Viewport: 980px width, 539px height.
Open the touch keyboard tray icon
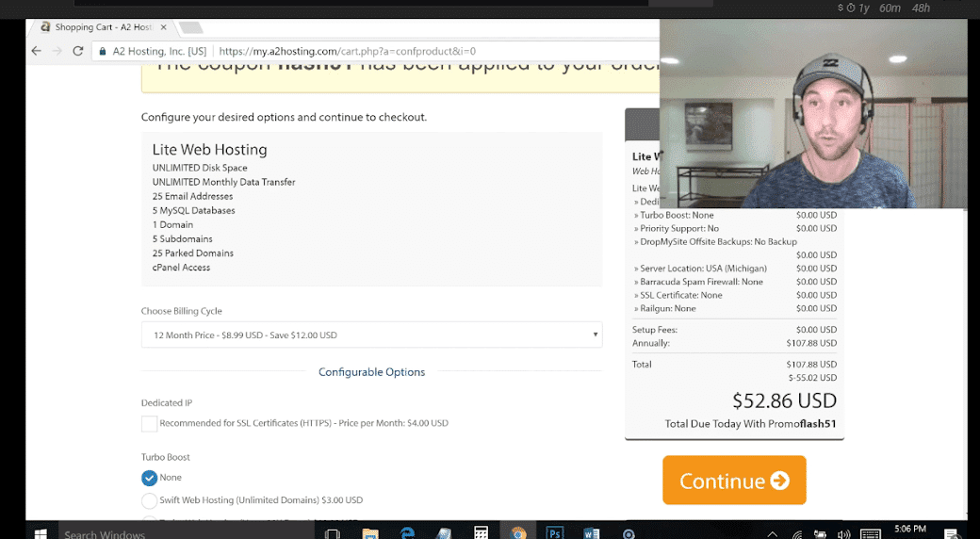pyautogui.click(x=871, y=533)
